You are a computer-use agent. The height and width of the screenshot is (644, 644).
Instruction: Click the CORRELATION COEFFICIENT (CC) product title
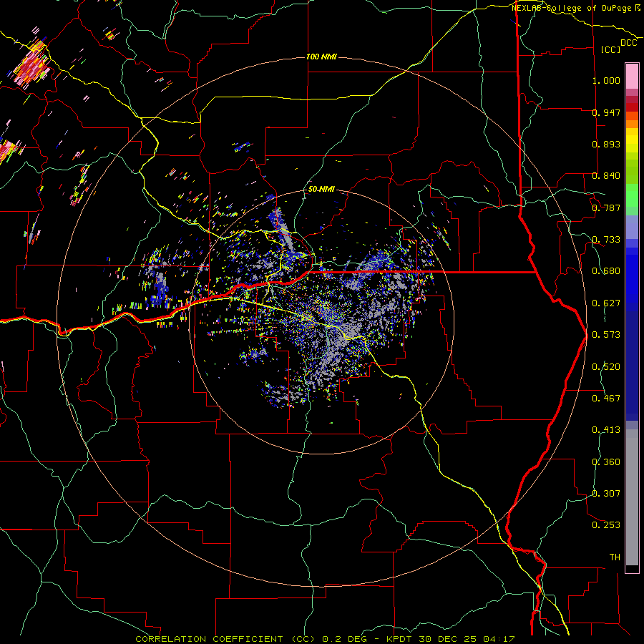pos(225,639)
